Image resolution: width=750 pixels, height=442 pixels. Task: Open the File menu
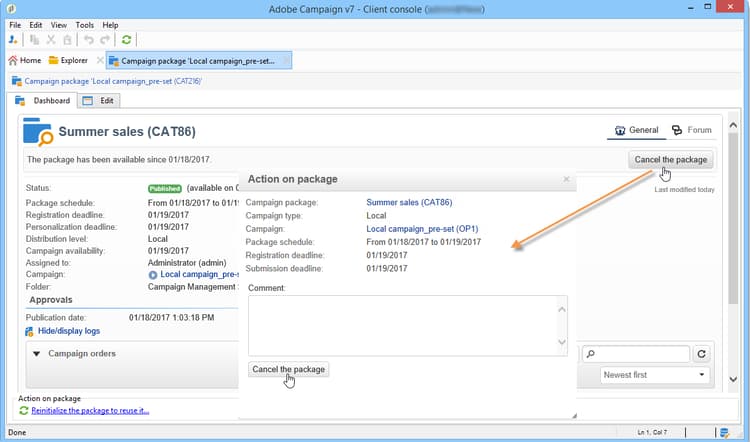[15, 25]
